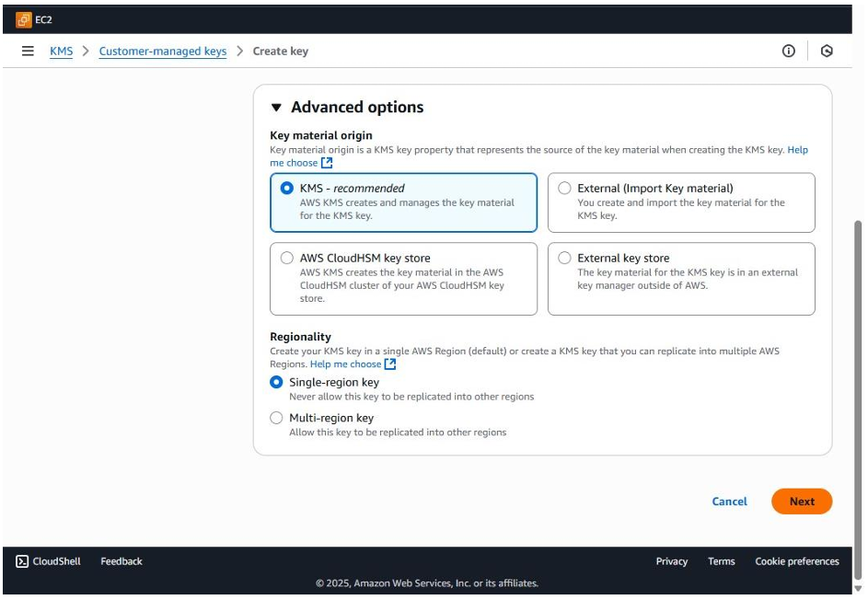Open the Feedback link in footer
This screenshot has width=868, height=600.
pyautogui.click(x=122, y=561)
